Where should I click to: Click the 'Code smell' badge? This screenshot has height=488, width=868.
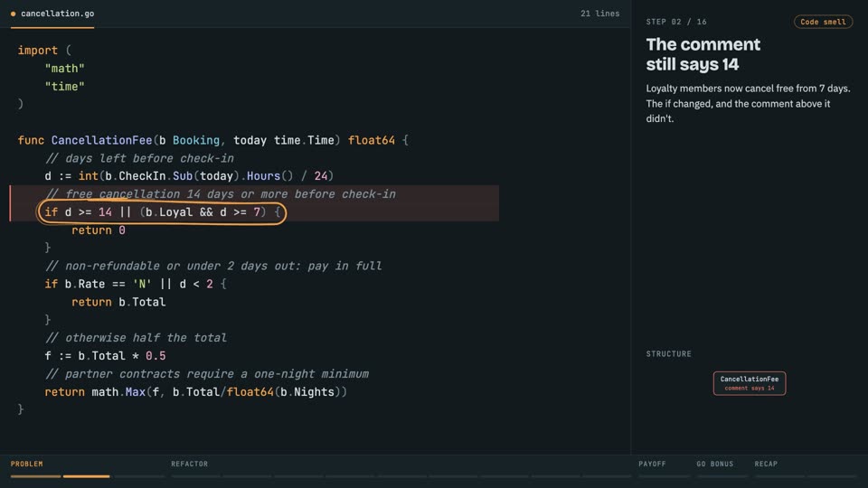[823, 22]
